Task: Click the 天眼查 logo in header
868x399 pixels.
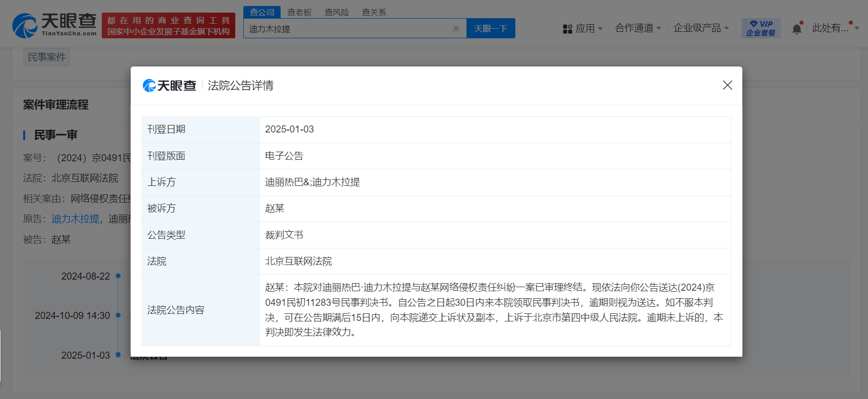Action: tap(54, 25)
